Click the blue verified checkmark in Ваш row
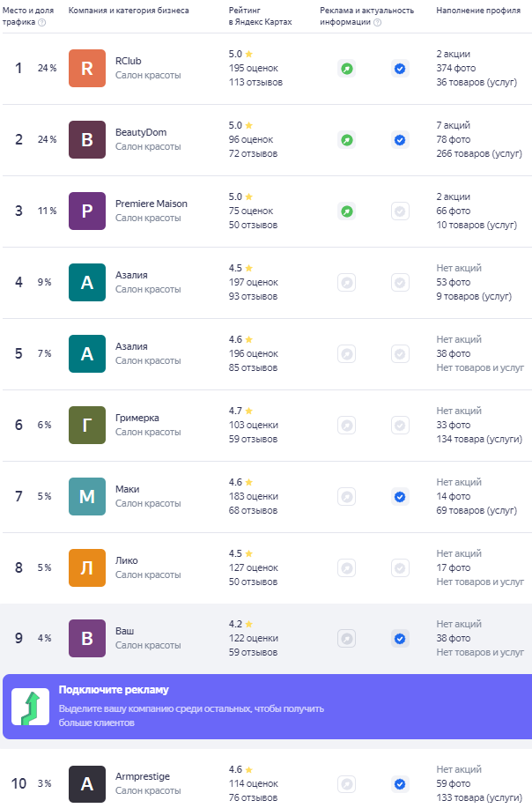The image size is (532, 808). pyautogui.click(x=400, y=639)
